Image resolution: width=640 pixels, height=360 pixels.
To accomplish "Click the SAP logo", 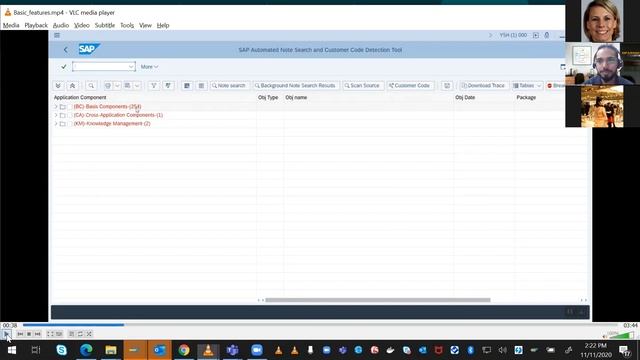I will [x=89, y=49].
